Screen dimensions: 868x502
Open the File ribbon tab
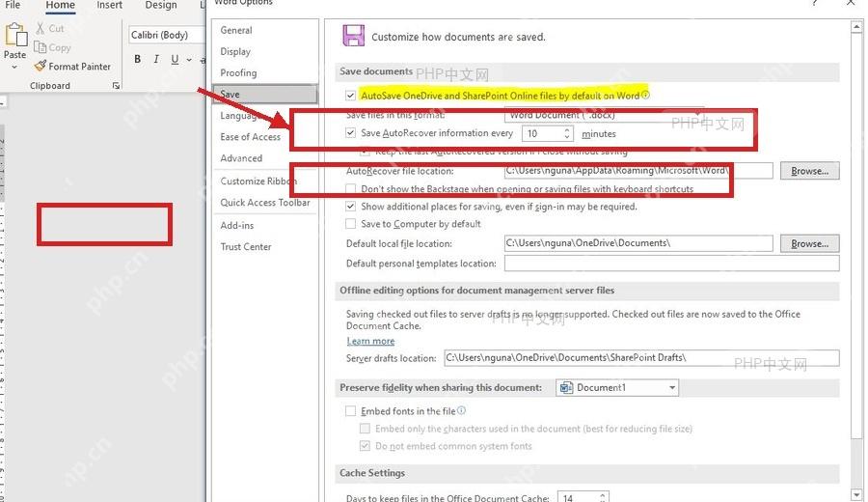[13, 5]
